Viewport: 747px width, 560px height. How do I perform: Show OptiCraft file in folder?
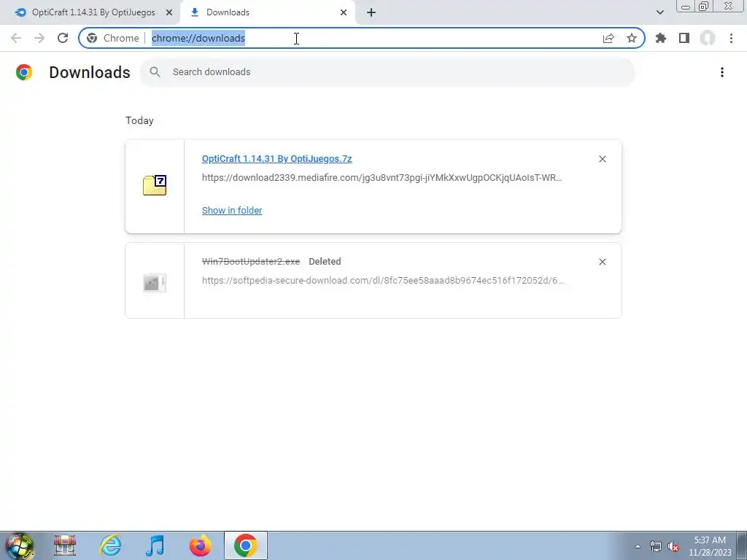click(232, 210)
